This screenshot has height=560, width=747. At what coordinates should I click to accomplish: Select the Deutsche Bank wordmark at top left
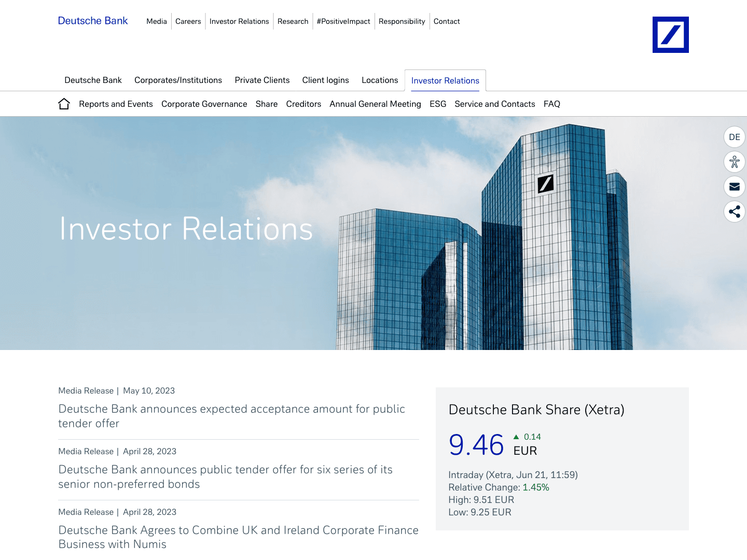click(93, 21)
